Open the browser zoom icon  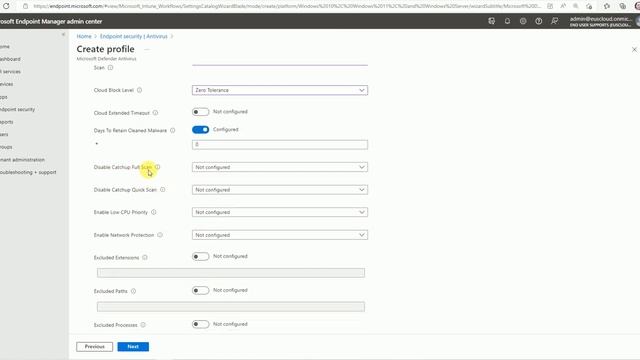click(576, 6)
